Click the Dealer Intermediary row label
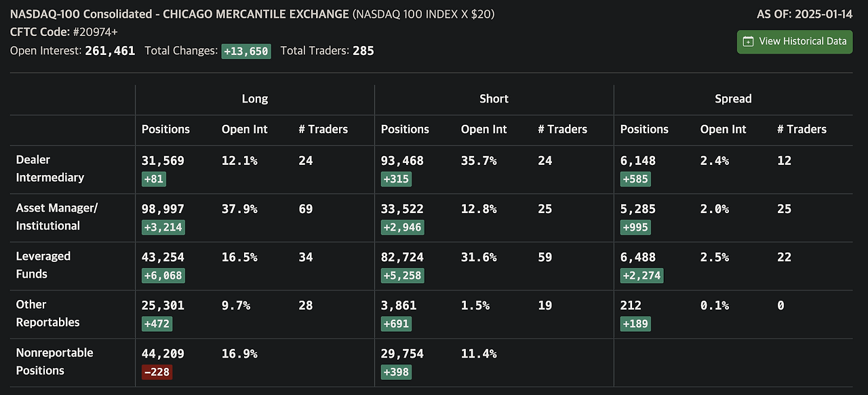Screen dimensions: 868x395 50,168
